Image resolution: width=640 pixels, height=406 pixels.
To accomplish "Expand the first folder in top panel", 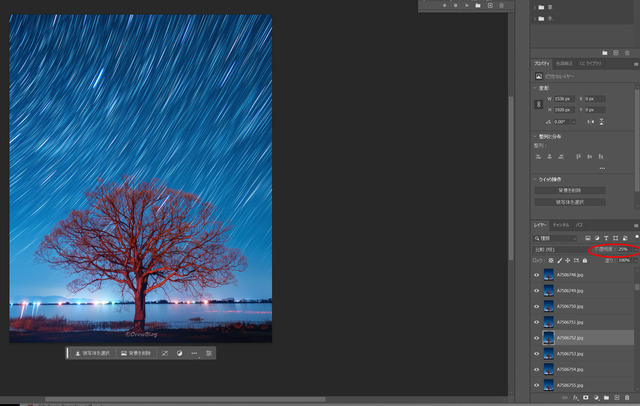I will pos(535,7).
